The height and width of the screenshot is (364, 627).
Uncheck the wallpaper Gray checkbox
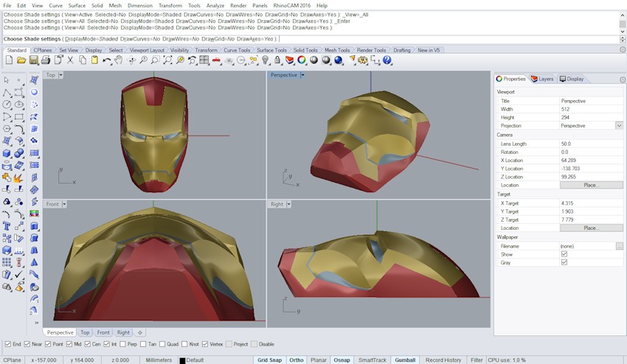(x=564, y=262)
